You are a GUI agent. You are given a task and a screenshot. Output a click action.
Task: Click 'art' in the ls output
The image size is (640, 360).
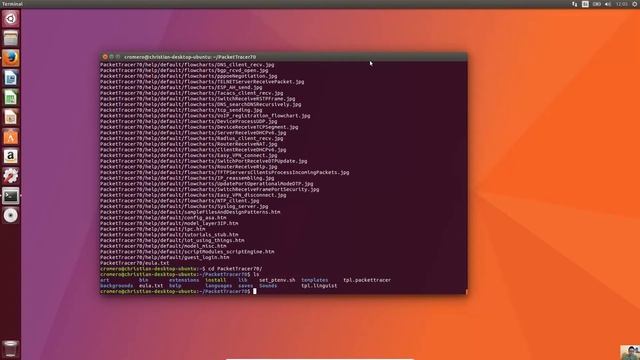pos(104,280)
